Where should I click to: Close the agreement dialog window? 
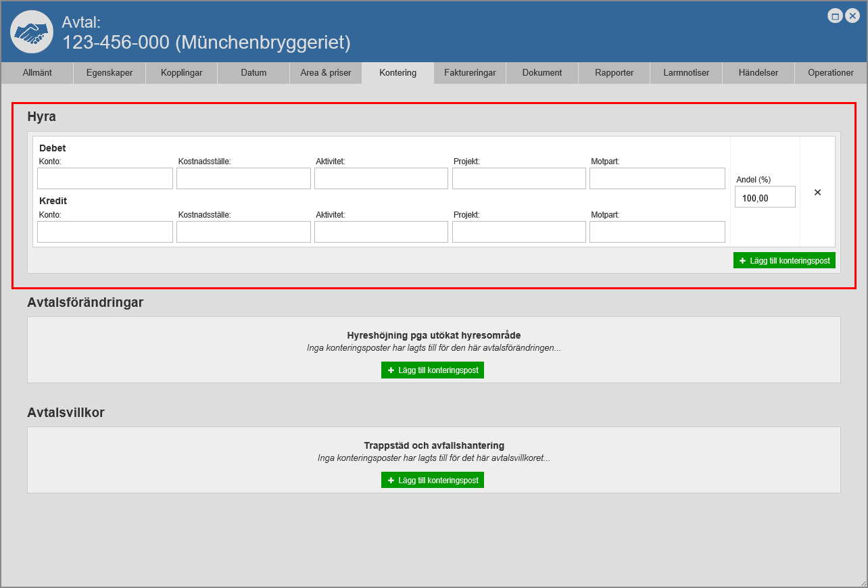tap(852, 16)
